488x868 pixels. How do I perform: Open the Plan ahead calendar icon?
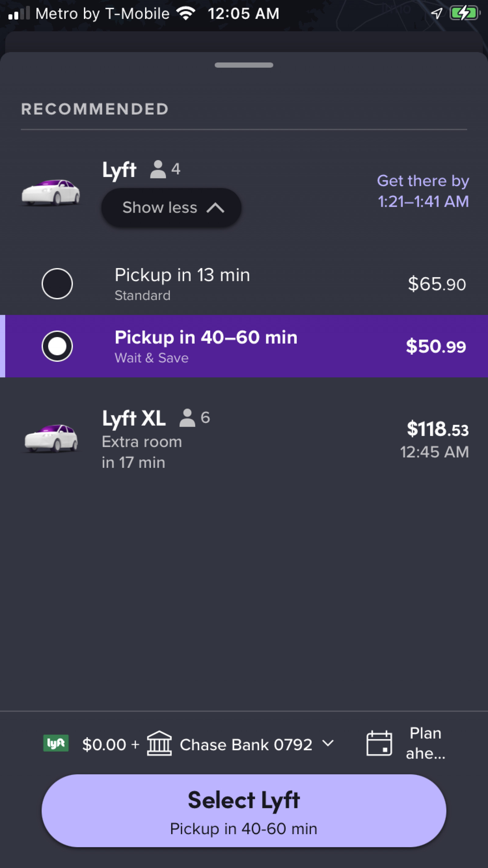[x=379, y=743]
